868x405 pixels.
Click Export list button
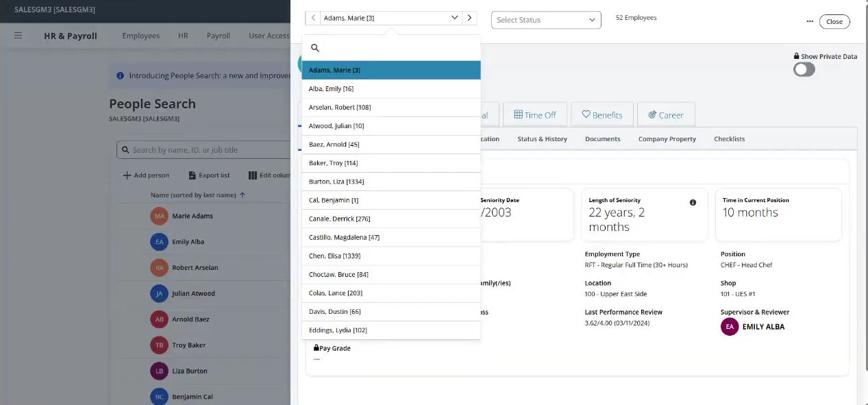point(209,175)
